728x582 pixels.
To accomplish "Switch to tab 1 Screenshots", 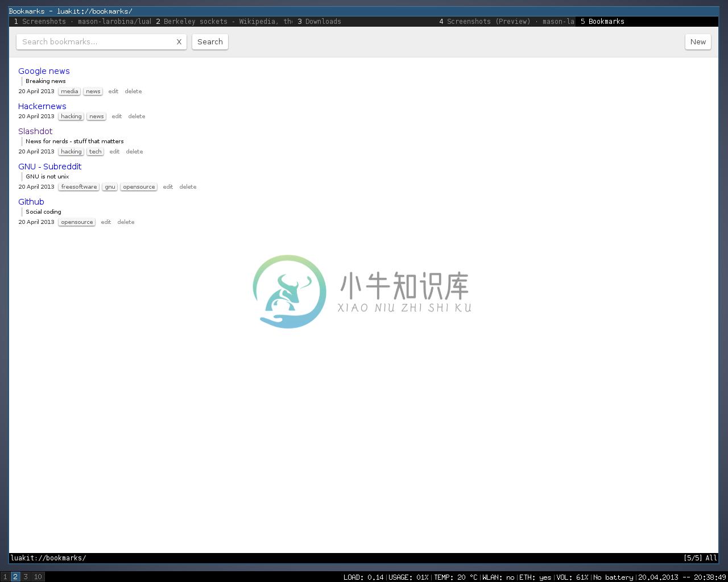I will (80, 22).
